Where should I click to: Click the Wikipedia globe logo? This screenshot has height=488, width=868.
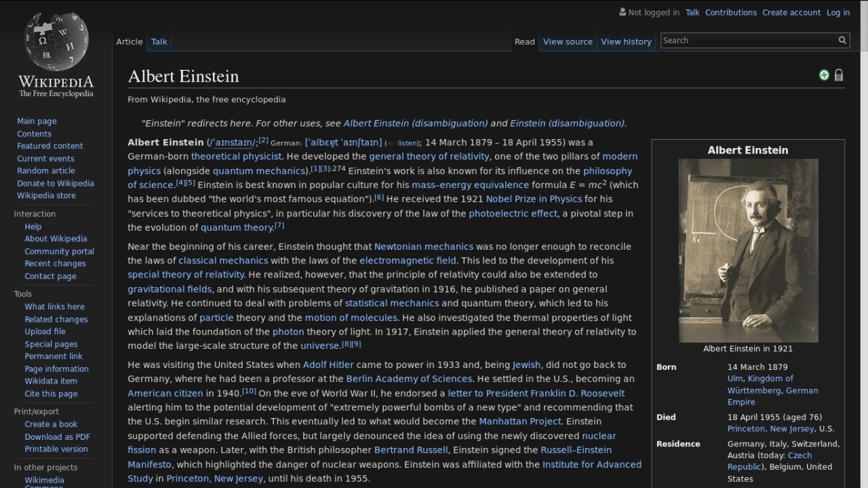pyautogui.click(x=54, y=42)
